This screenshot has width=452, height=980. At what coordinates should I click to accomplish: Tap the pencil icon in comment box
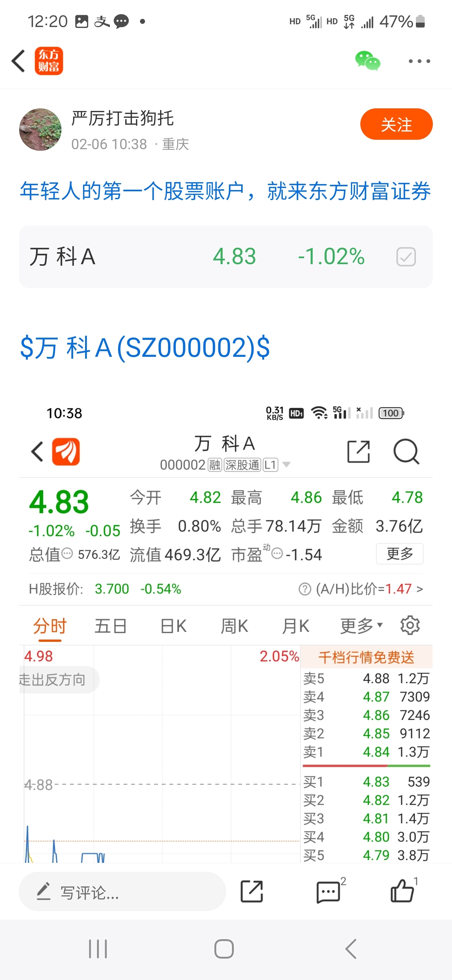43,891
